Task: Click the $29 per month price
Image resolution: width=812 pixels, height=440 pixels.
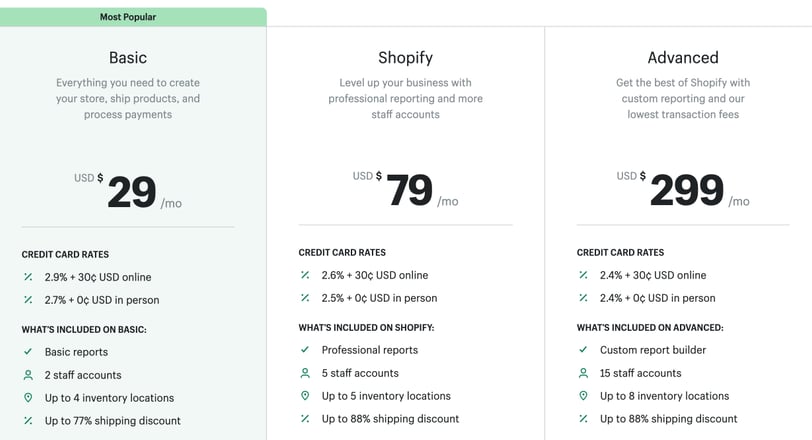Action: pyautogui.click(x=128, y=192)
